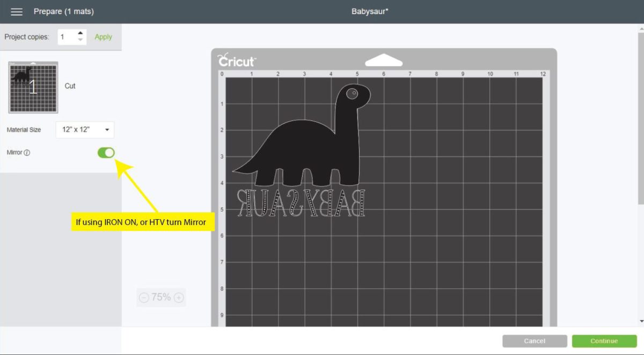Click the Cut label beside mat thumbnail

[x=70, y=86]
